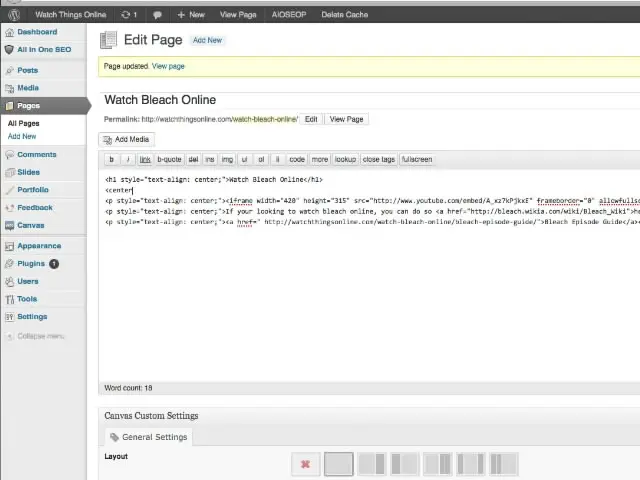Click the close tags button
Image resolution: width=640 pixels, height=480 pixels.
point(379,160)
